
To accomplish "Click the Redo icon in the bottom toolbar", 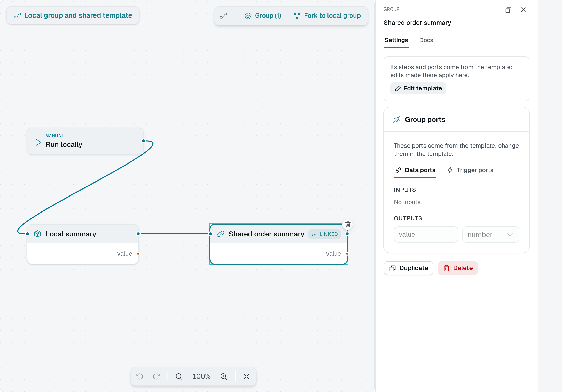I will pos(157,376).
